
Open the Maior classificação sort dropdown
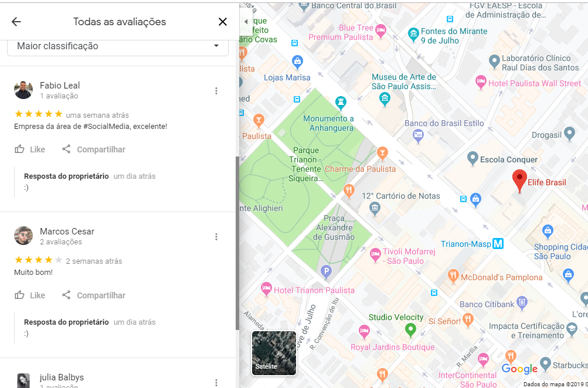118,46
